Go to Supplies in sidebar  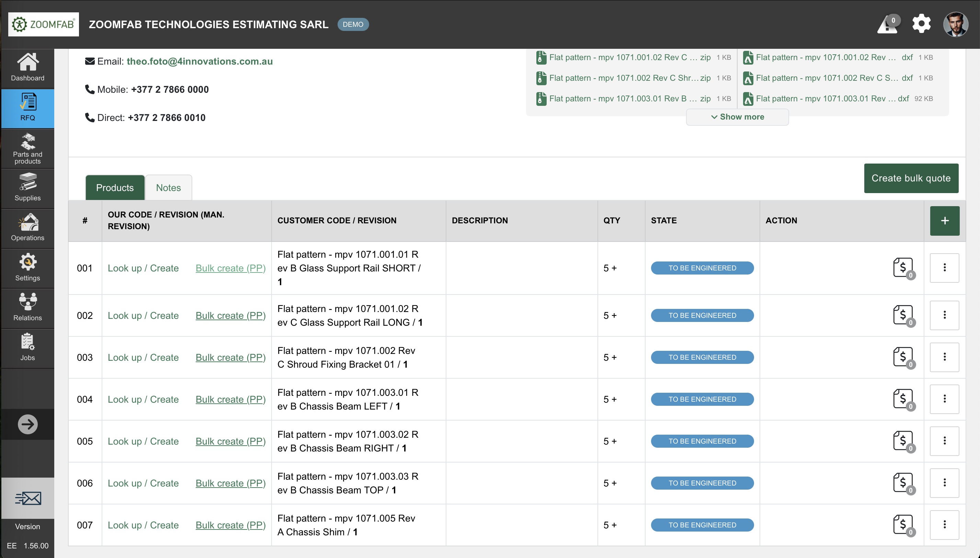[27, 187]
